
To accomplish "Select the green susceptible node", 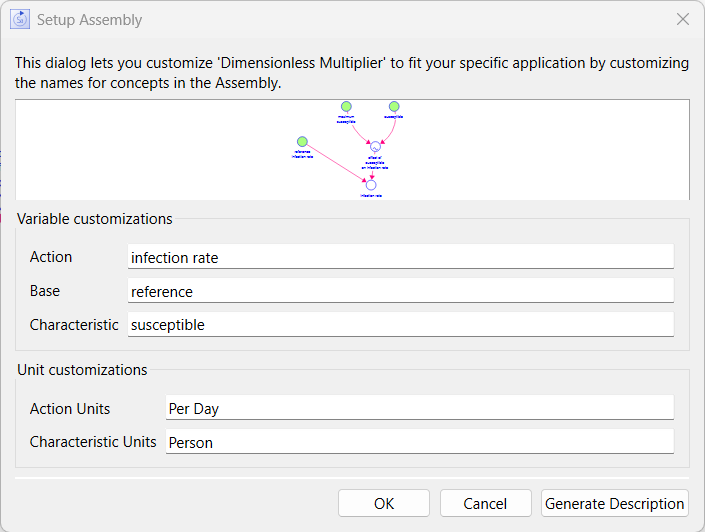I will 394,107.
